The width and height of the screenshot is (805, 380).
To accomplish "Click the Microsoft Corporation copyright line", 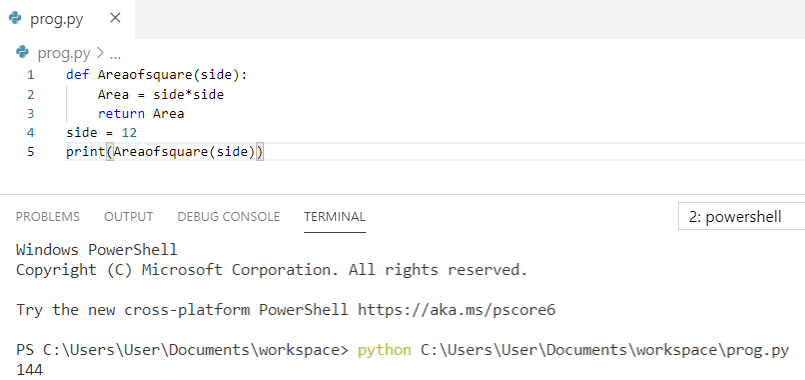I will pyautogui.click(x=272, y=270).
